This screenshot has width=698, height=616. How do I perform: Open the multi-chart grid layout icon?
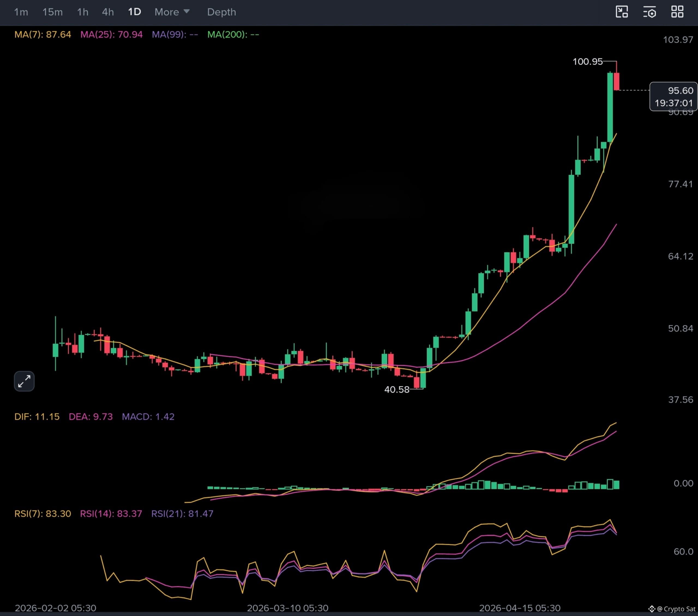(678, 12)
